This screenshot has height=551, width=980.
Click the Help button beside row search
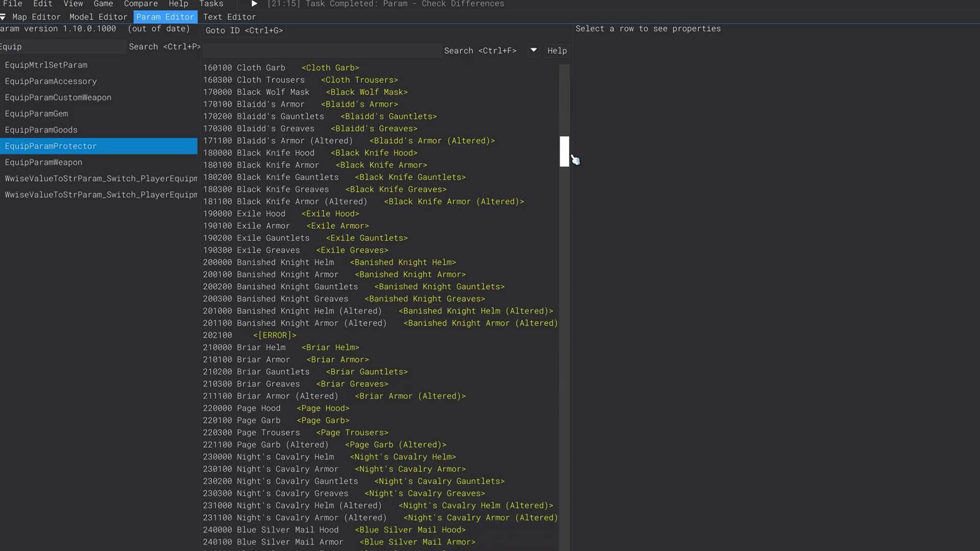click(x=557, y=51)
